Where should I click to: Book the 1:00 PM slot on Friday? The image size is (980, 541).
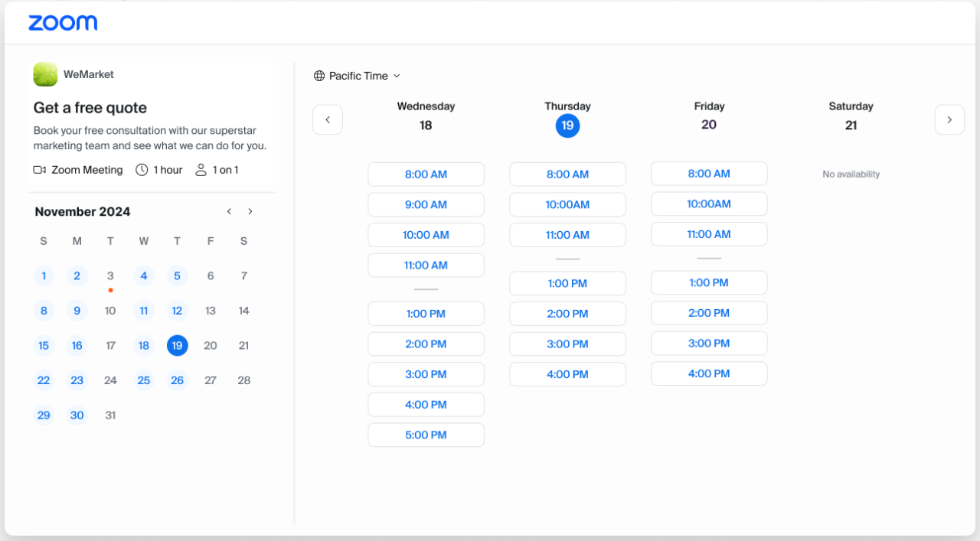708,282
